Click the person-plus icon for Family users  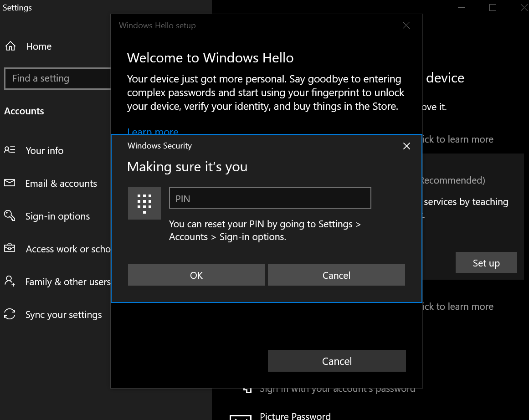click(x=10, y=281)
